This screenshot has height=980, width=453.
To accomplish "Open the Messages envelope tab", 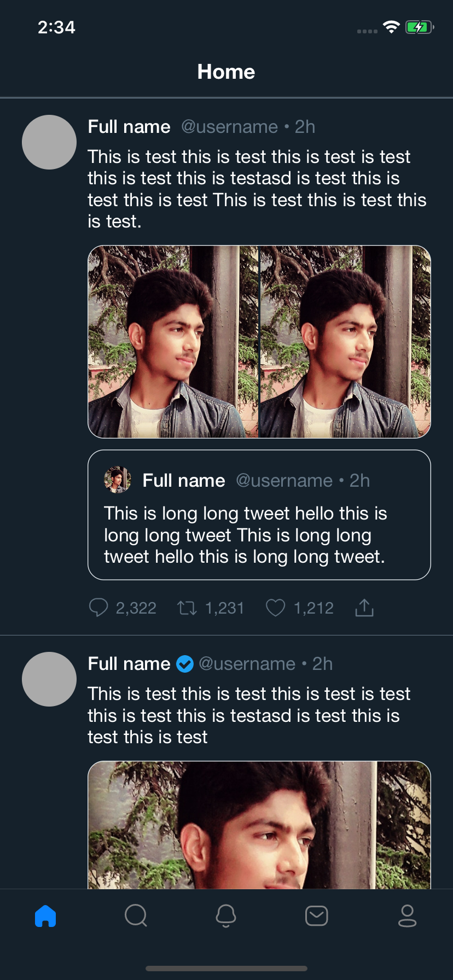I will tap(317, 915).
